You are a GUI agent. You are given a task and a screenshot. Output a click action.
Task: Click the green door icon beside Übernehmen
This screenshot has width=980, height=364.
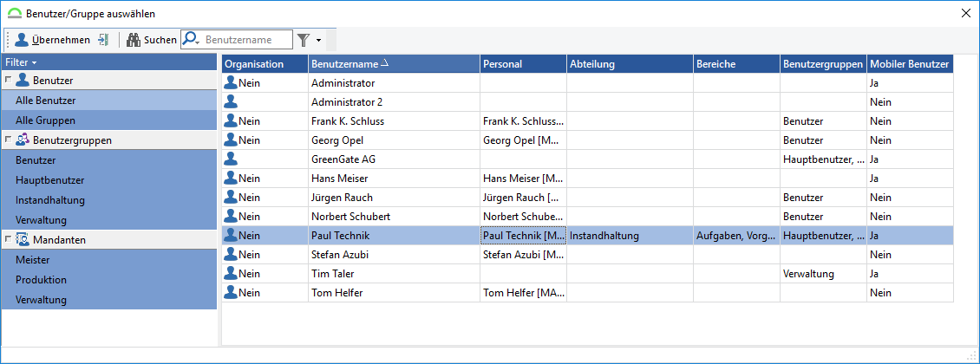(103, 40)
